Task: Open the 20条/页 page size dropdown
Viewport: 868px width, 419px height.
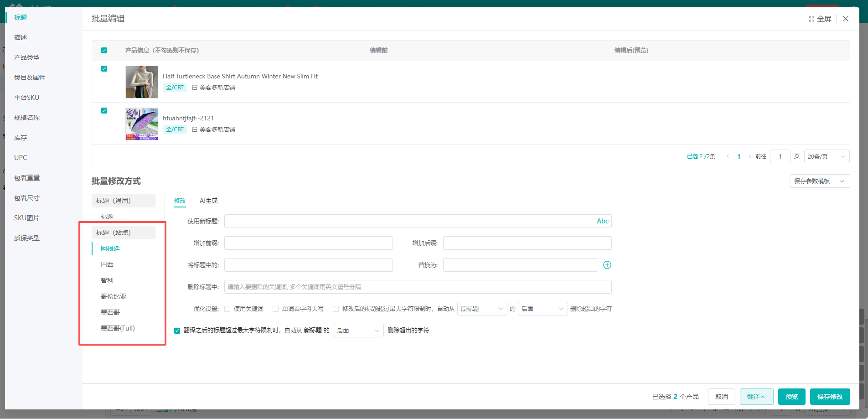Action: 827,156
